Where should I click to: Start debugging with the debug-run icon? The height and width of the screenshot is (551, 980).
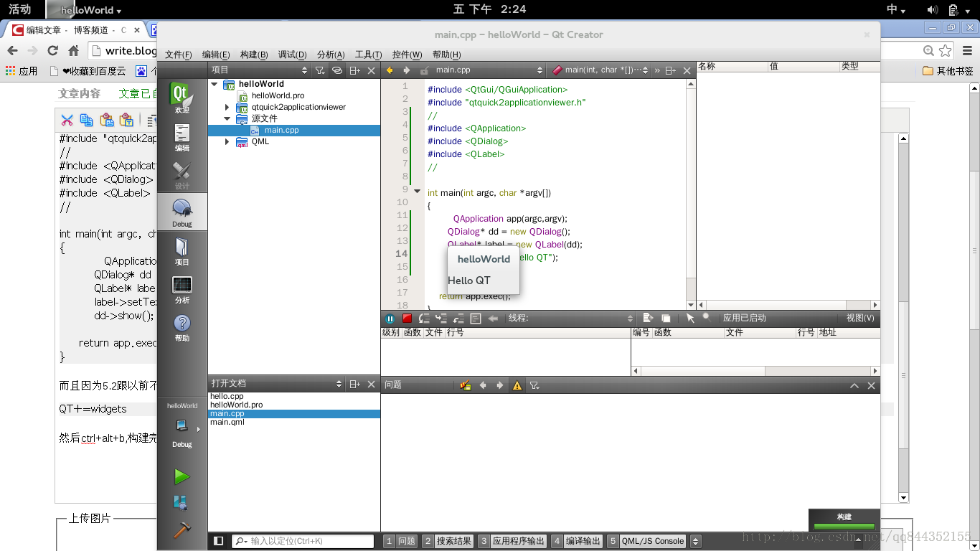[182, 503]
